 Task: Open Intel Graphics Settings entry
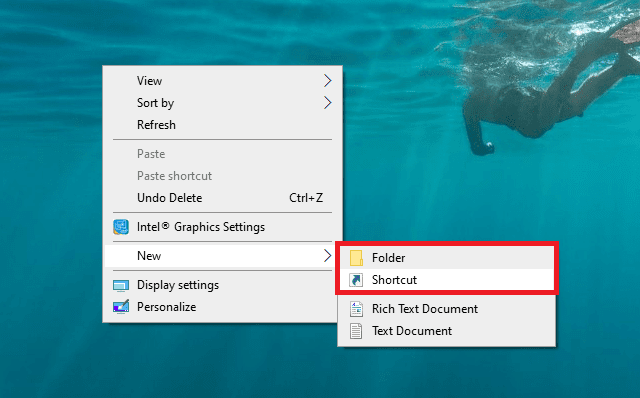tap(222, 227)
